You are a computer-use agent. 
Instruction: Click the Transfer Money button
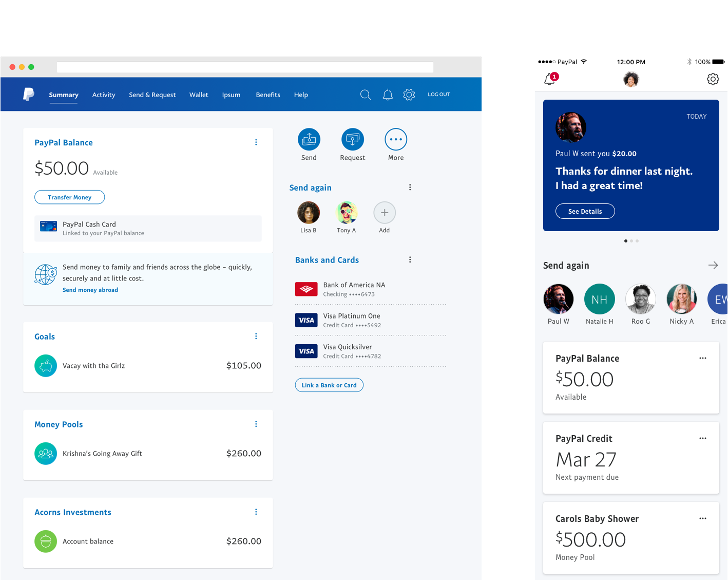pyautogui.click(x=69, y=197)
